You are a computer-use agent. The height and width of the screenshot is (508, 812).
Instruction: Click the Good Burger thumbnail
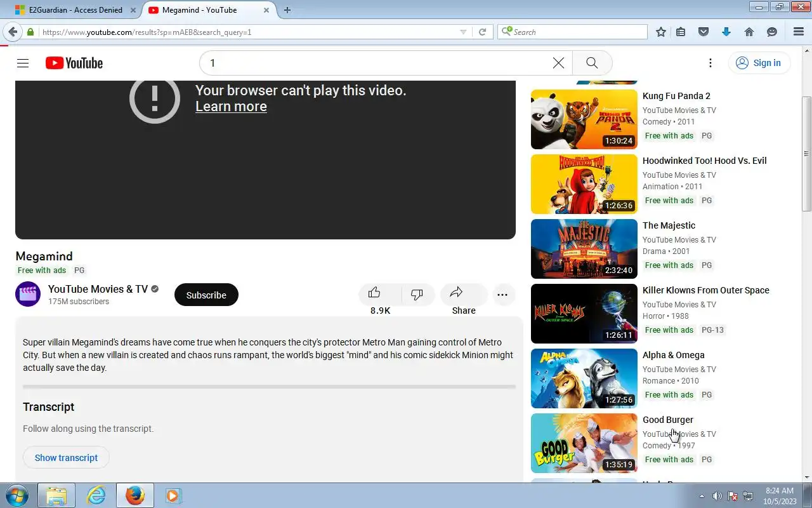(584, 443)
